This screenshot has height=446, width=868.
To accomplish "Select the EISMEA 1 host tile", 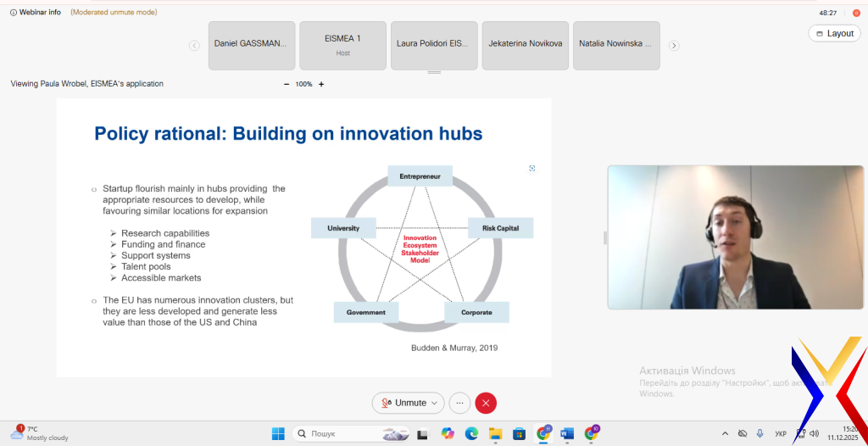I will 342,45.
